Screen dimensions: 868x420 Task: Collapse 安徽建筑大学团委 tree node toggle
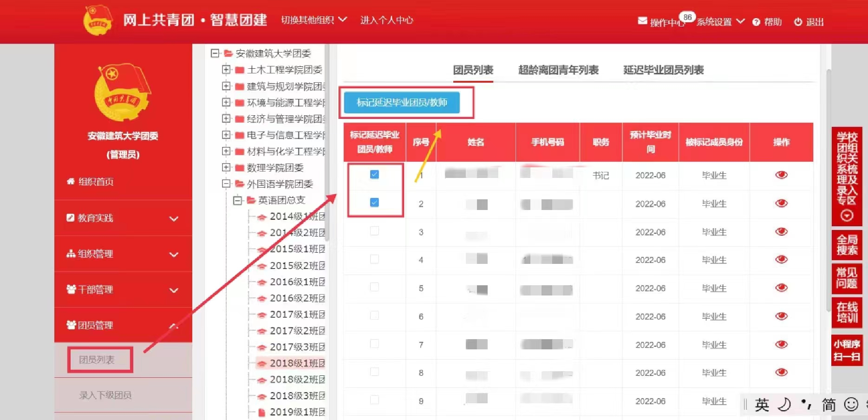[x=215, y=53]
